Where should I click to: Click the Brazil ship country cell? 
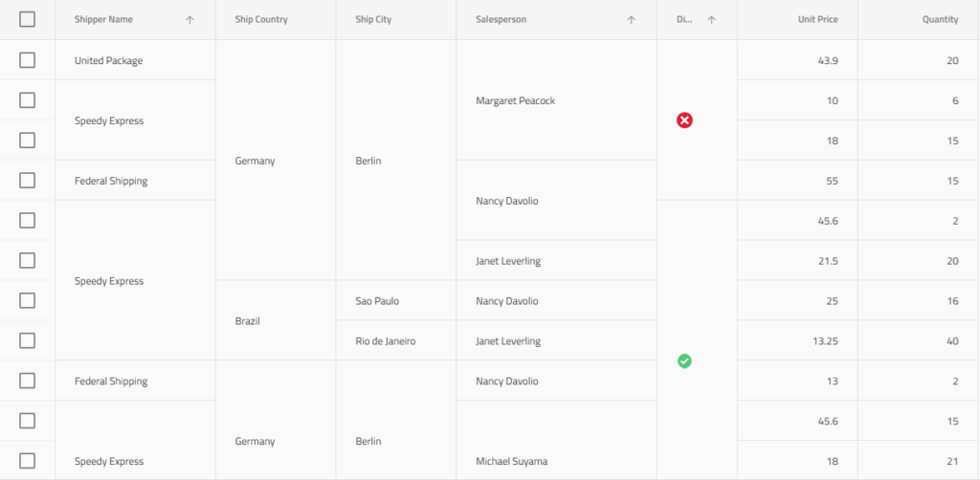coord(248,321)
